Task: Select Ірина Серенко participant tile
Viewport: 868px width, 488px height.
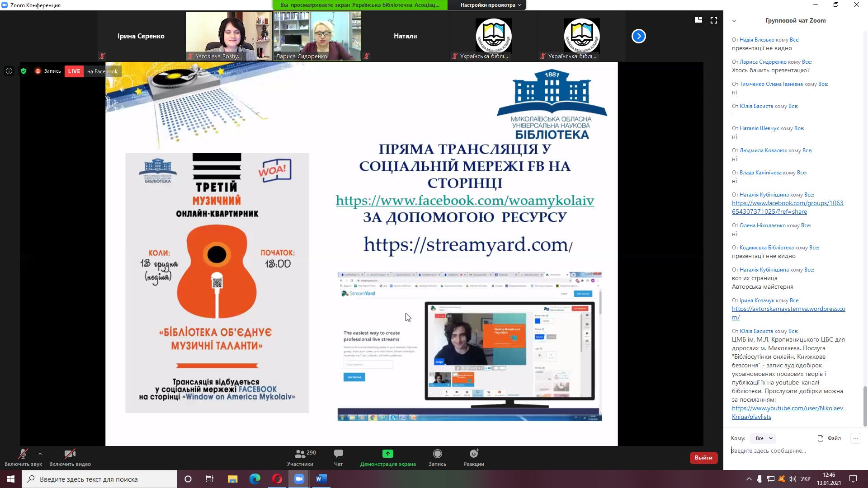Action: [141, 36]
